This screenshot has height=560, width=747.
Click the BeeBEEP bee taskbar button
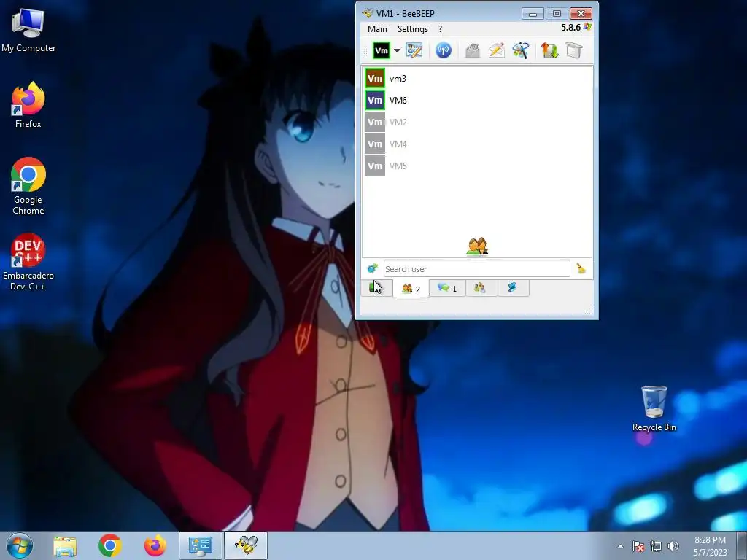click(x=246, y=545)
